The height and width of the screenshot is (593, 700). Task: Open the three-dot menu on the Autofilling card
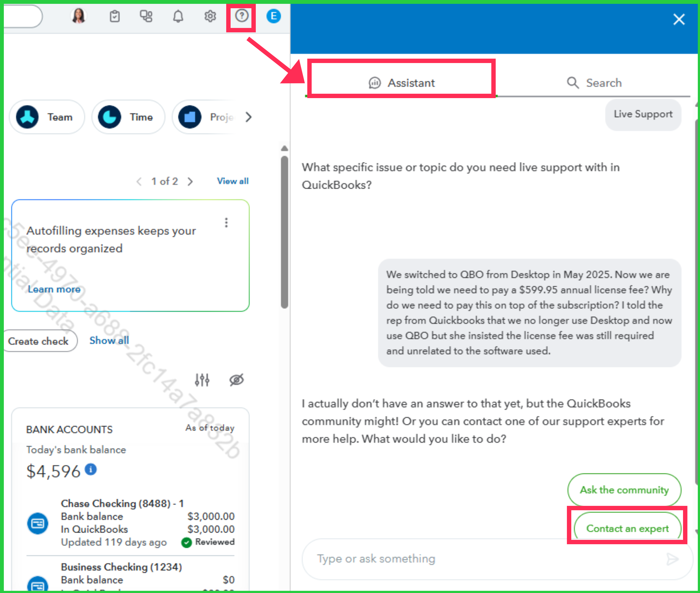tap(226, 223)
